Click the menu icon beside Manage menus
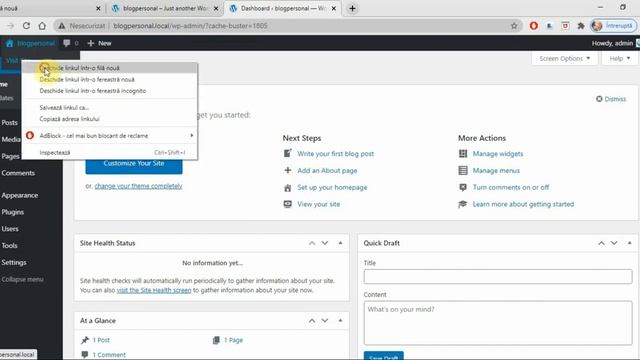 [x=463, y=170]
